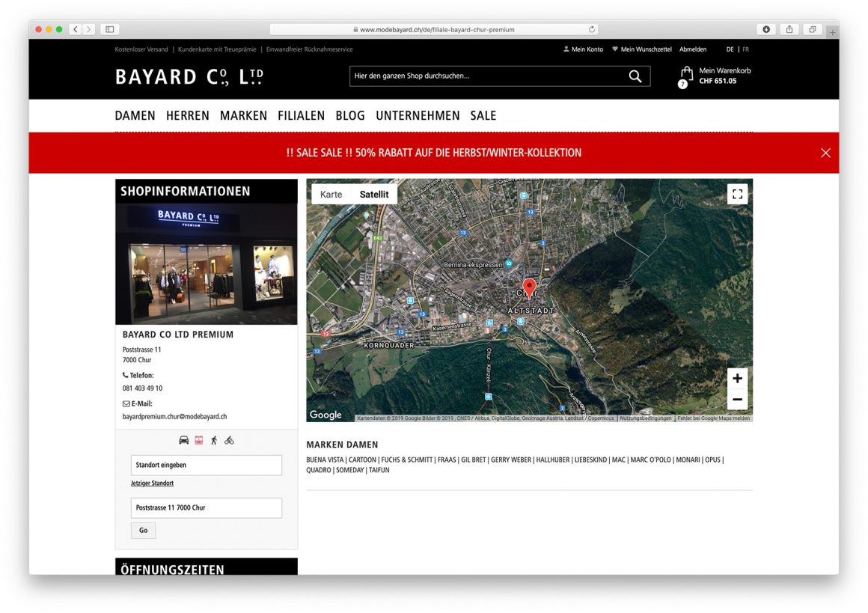Switch language to FR
868x613 pixels.
tap(746, 49)
